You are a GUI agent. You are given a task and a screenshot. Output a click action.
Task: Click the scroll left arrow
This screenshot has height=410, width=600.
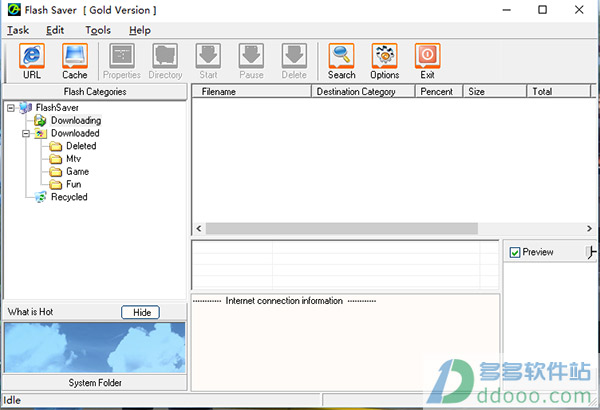pos(199,229)
